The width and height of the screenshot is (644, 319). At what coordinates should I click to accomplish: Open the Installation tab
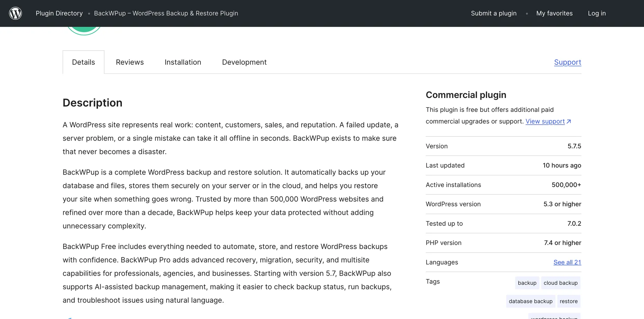pyautogui.click(x=183, y=62)
